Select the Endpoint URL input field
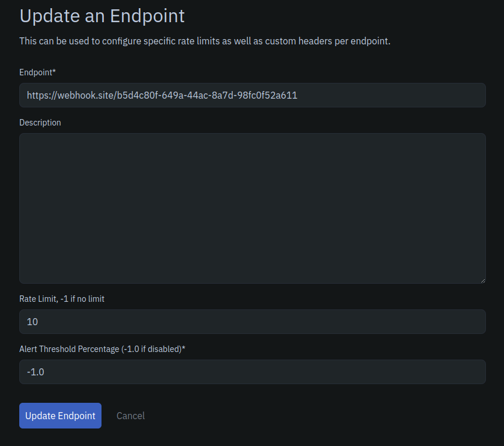This screenshot has width=504, height=446. (x=252, y=95)
